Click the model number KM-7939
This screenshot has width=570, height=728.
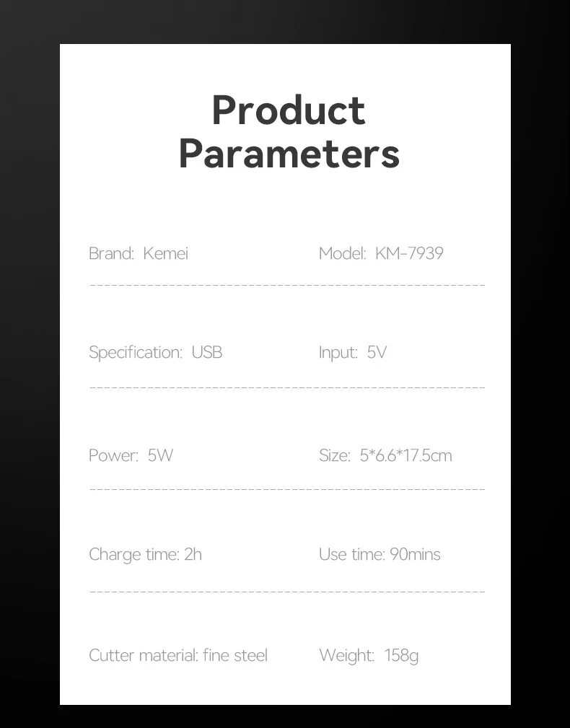(409, 253)
